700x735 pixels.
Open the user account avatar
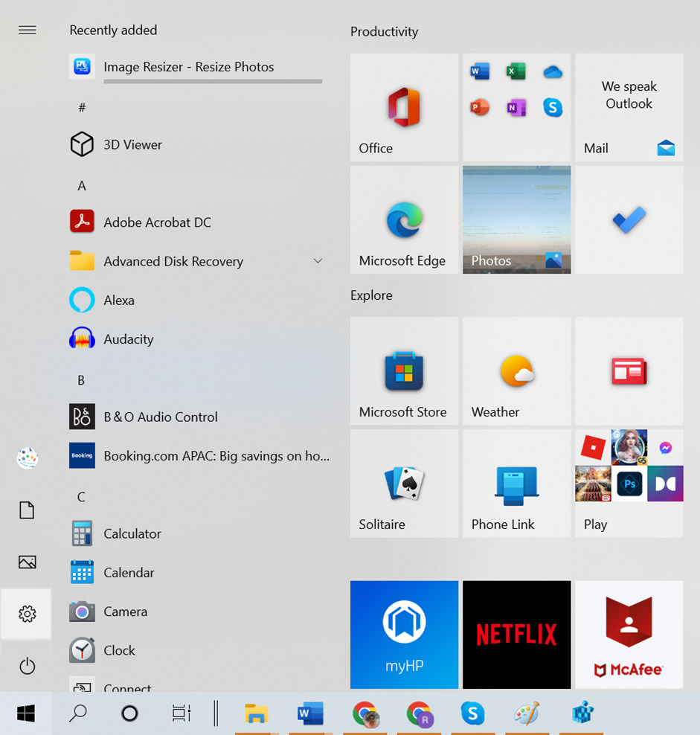click(x=28, y=458)
